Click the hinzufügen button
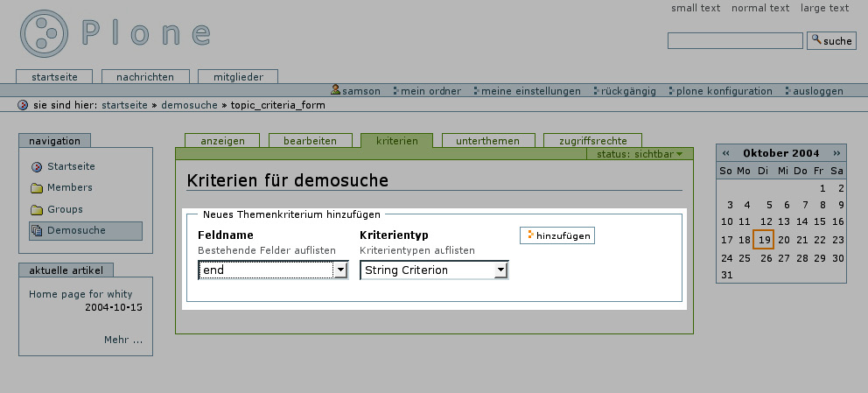Screen dimensions: 868x393 pyautogui.click(x=557, y=235)
